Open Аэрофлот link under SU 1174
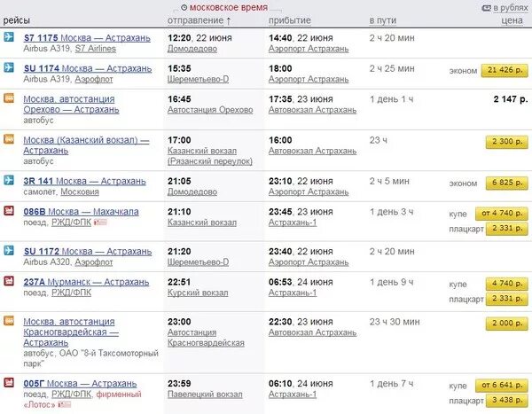The width and height of the screenshot is (532, 414). [94, 79]
